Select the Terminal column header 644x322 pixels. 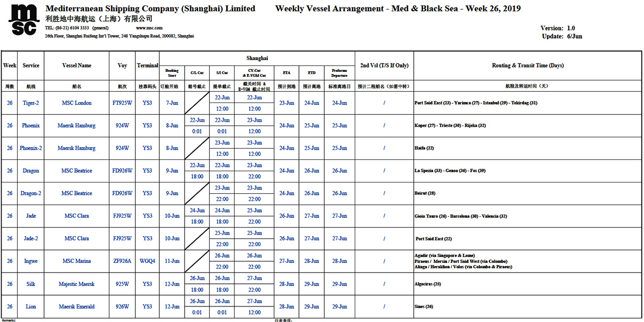click(x=148, y=65)
